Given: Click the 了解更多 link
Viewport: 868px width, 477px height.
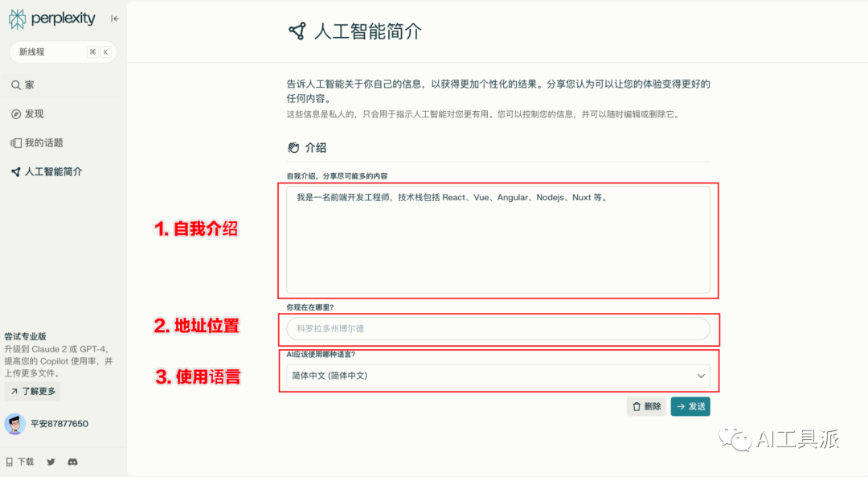Looking at the screenshot, I should (33, 391).
